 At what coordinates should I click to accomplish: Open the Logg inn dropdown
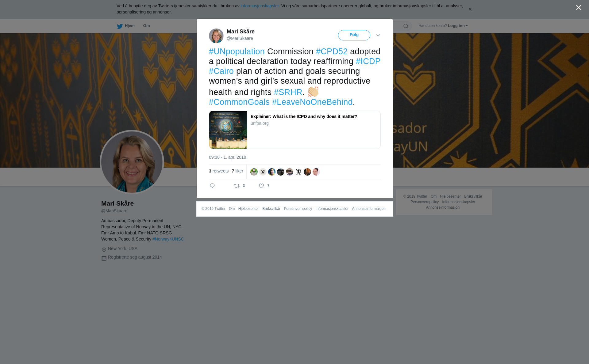click(458, 26)
